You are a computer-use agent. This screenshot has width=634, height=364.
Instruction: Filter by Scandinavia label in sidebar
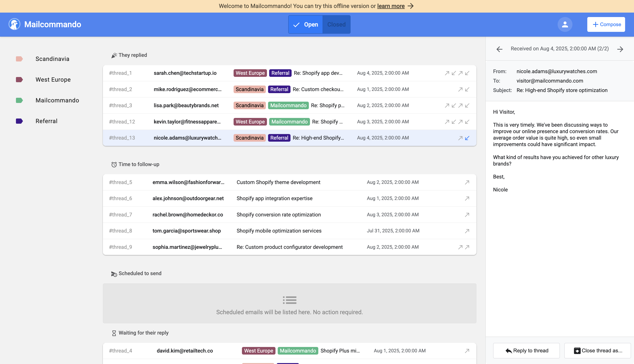(x=52, y=59)
